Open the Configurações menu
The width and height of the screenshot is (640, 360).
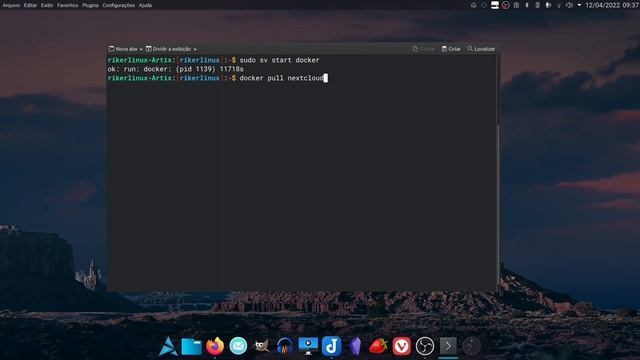click(118, 5)
